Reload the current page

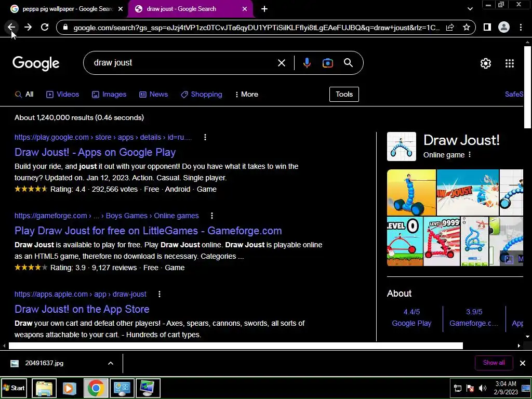[x=45, y=27]
